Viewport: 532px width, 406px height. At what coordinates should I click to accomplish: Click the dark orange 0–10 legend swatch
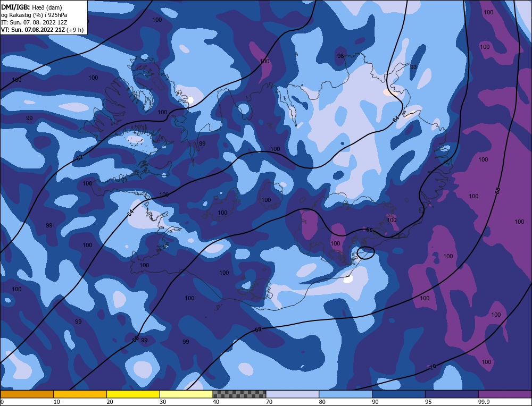(27, 394)
